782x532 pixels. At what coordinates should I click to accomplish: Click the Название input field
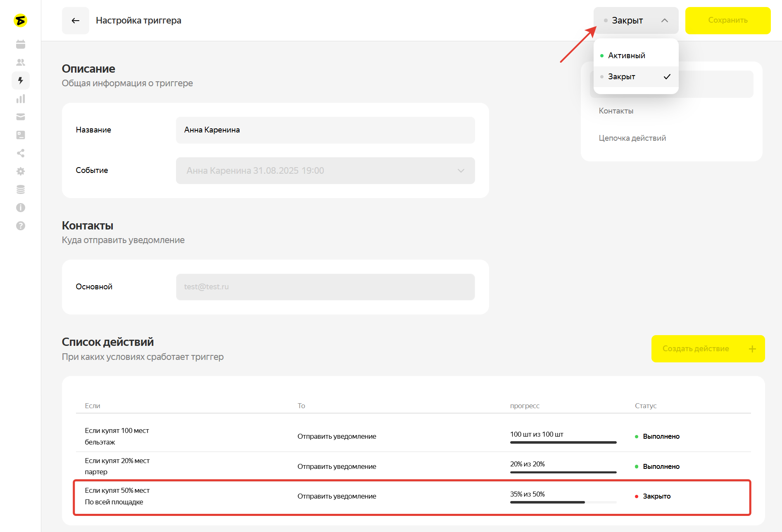(325, 130)
